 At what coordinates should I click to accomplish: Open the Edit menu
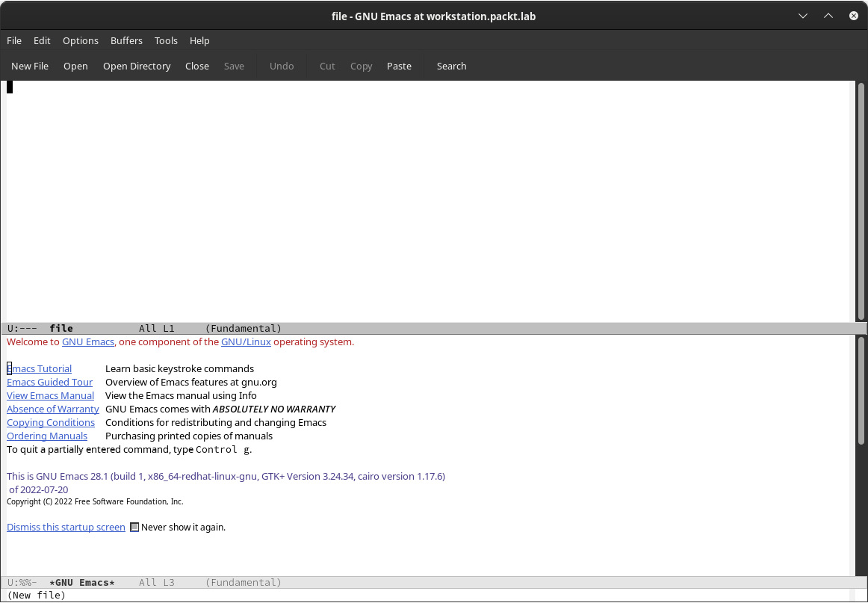point(42,40)
